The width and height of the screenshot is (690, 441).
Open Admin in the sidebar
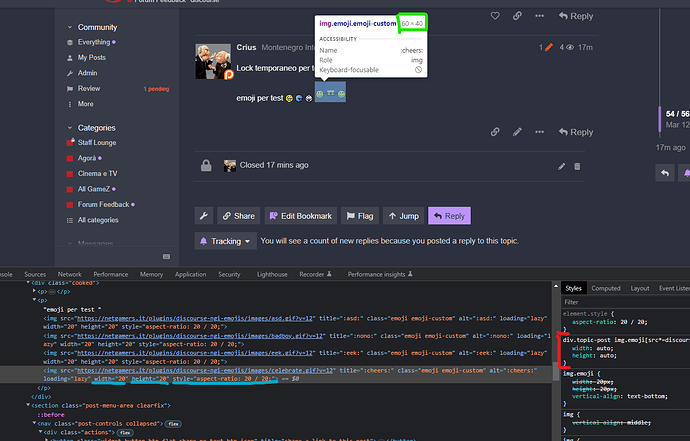pos(87,73)
